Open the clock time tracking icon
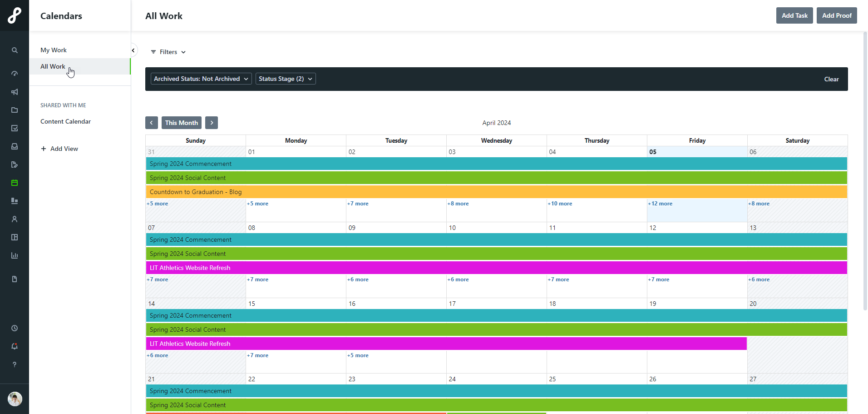This screenshot has height=414, width=868. tap(15, 328)
